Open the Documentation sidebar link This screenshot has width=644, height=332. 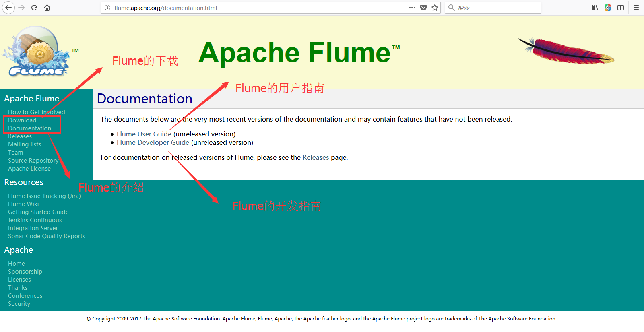30,128
